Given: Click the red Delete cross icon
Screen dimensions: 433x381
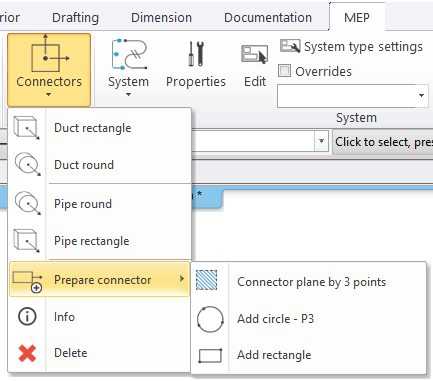Looking at the screenshot, I should (x=27, y=353).
